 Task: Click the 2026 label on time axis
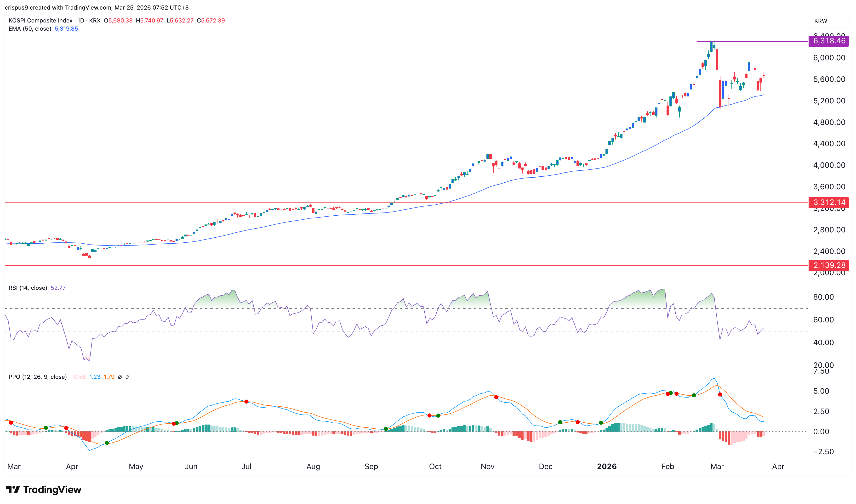pyautogui.click(x=607, y=467)
